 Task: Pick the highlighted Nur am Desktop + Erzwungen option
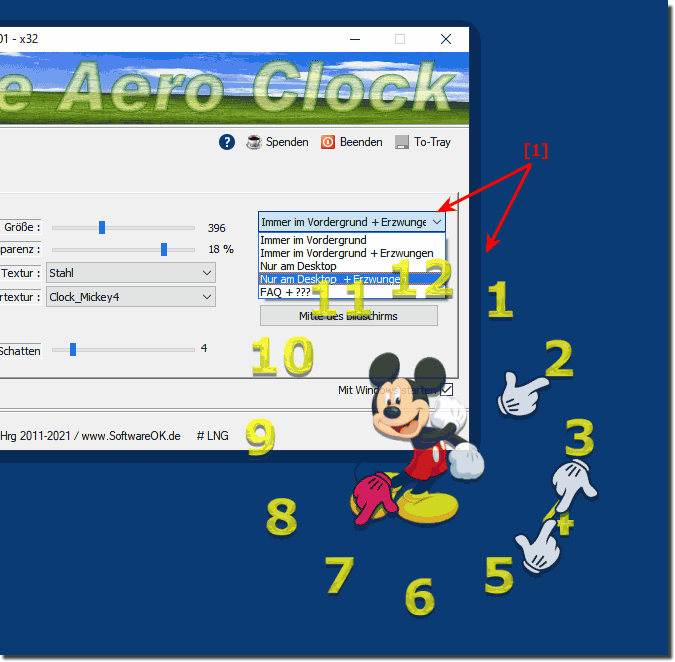[351, 279]
